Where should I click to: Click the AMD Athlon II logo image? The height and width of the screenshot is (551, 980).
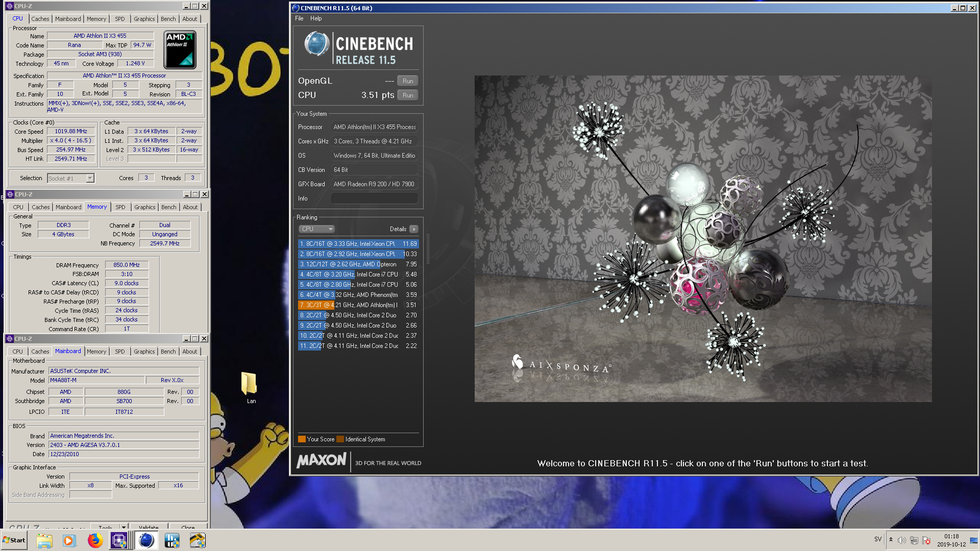(x=180, y=49)
